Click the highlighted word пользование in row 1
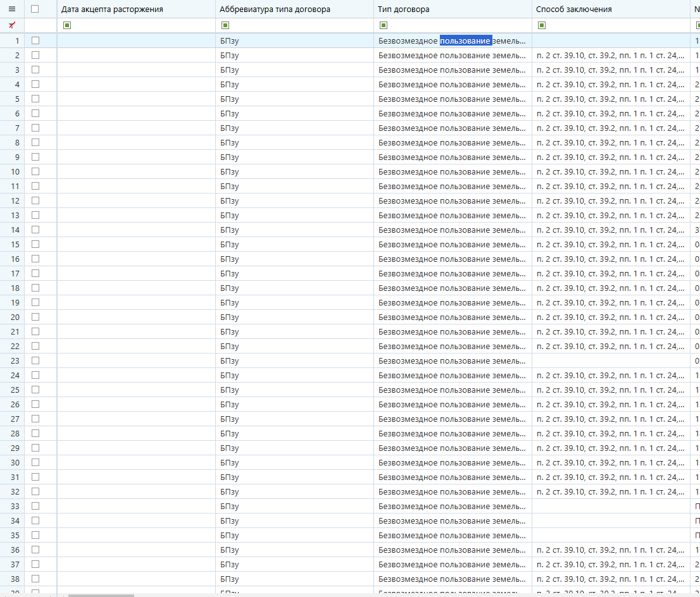The width and height of the screenshot is (700, 597). point(466,40)
